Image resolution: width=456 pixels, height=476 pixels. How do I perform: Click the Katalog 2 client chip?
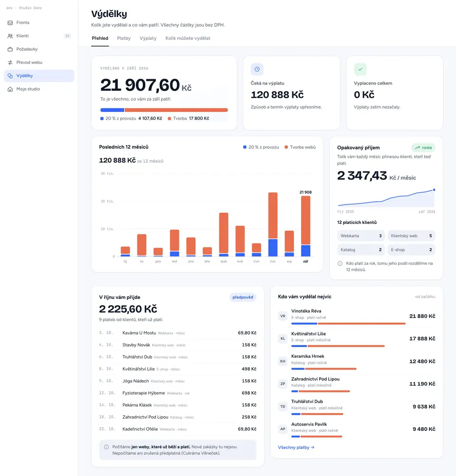click(x=361, y=250)
